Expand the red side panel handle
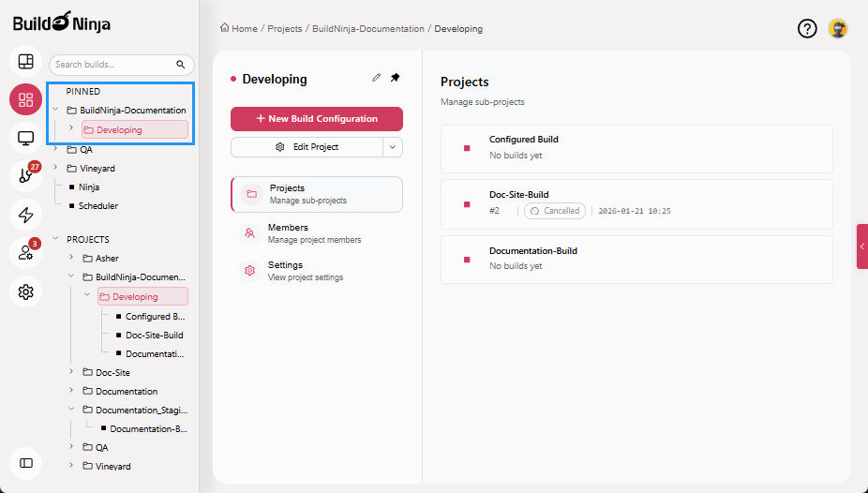Screen dimensions: 868x493 862,246
